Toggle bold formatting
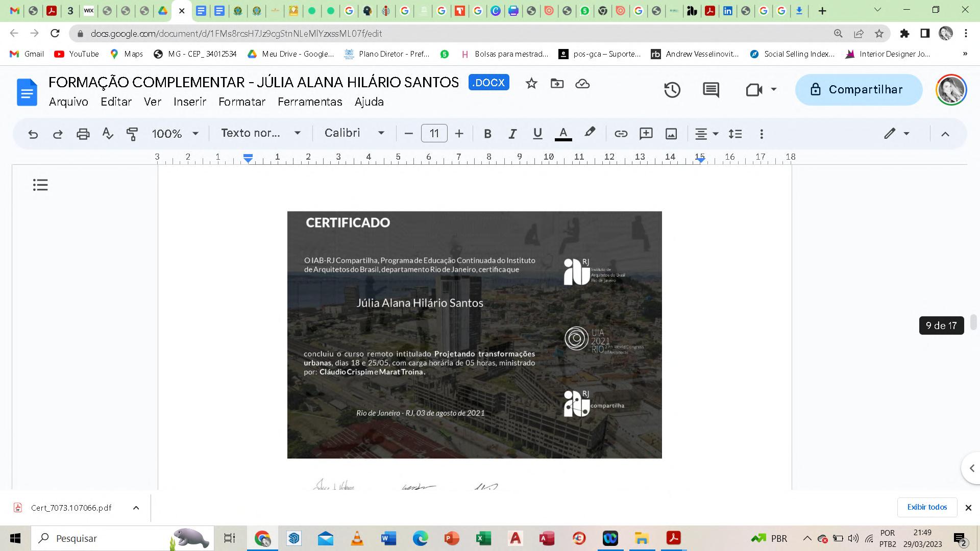Image resolution: width=980 pixels, height=551 pixels. click(x=487, y=134)
